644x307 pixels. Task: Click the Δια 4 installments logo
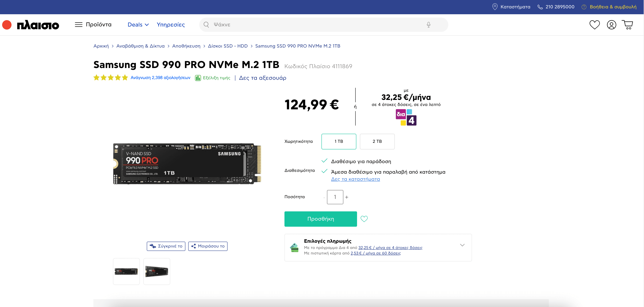click(x=406, y=117)
